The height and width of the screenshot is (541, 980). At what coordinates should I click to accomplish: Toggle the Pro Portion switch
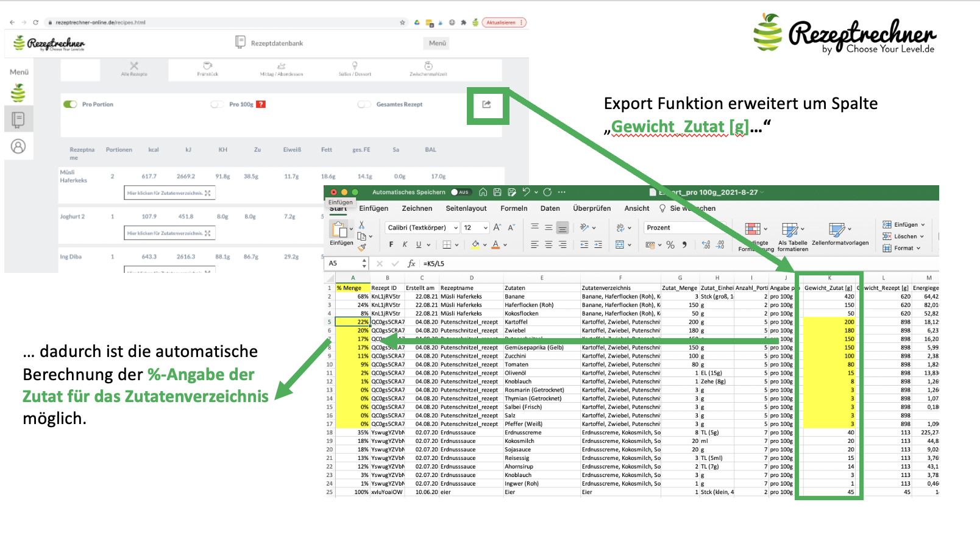tap(70, 104)
